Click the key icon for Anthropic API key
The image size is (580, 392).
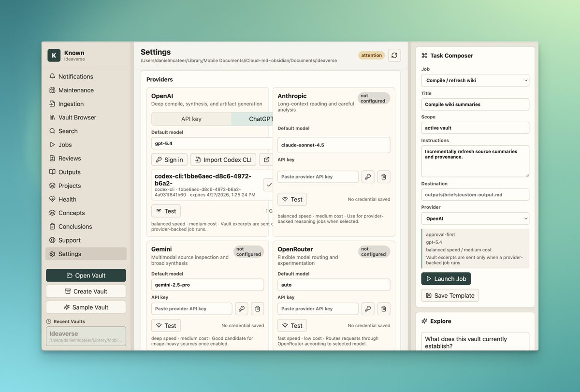(x=368, y=177)
